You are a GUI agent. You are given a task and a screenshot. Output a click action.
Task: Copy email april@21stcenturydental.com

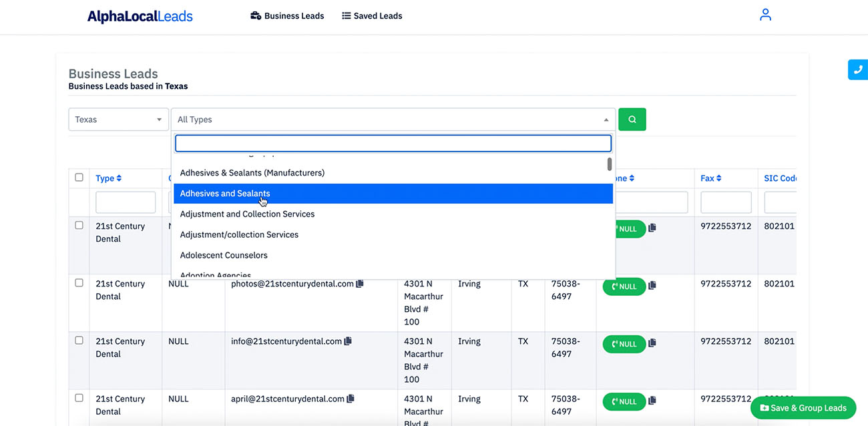[x=351, y=399]
